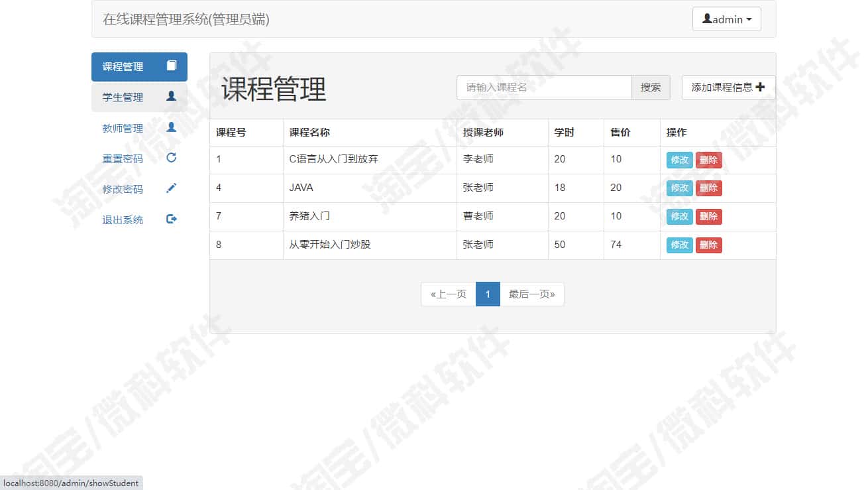
Task: Click teacher cell 曹老师
Action: pyautogui.click(x=502, y=217)
